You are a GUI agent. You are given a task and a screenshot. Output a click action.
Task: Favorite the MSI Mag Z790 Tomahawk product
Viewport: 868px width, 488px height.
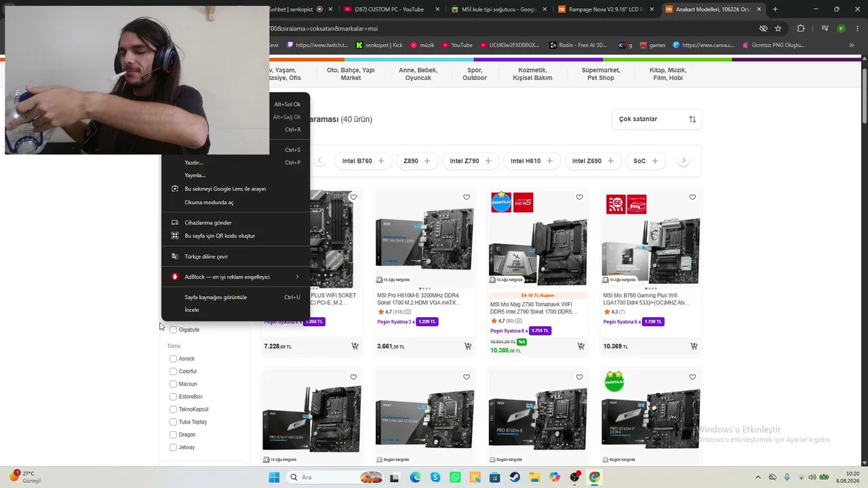point(579,197)
